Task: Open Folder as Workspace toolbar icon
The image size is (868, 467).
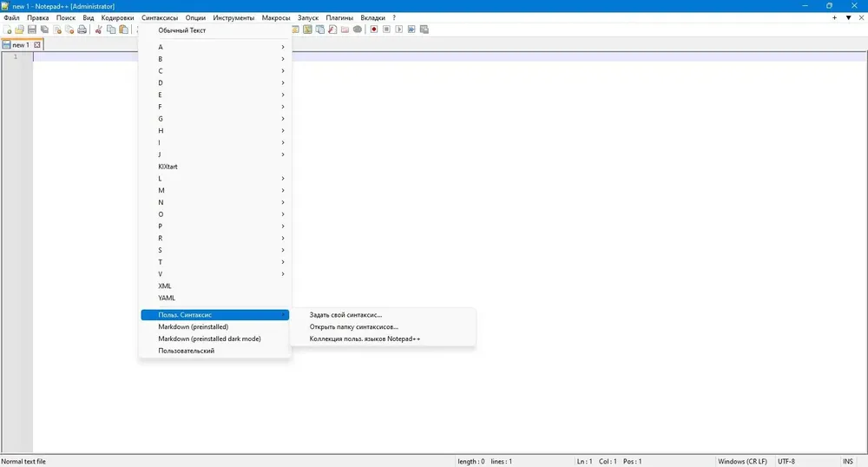Action: pyautogui.click(x=345, y=30)
